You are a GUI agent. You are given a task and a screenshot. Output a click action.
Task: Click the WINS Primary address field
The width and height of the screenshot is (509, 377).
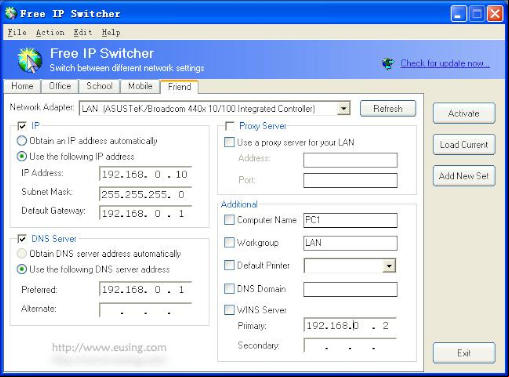coord(350,325)
